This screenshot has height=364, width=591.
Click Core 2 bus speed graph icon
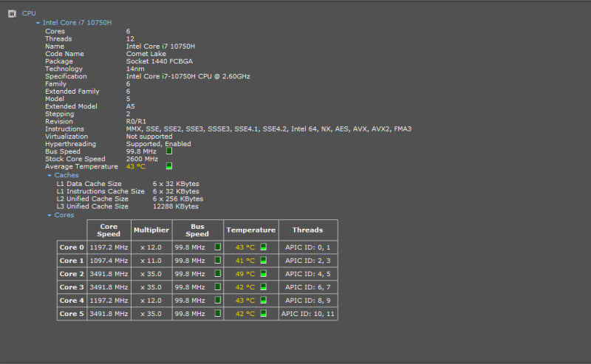(x=217, y=274)
